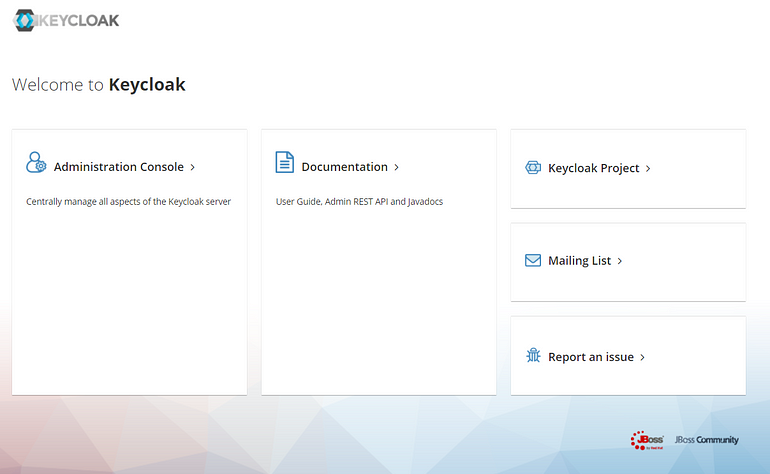The height and width of the screenshot is (474, 770).
Task: Open the Documentation link
Action: [344, 167]
